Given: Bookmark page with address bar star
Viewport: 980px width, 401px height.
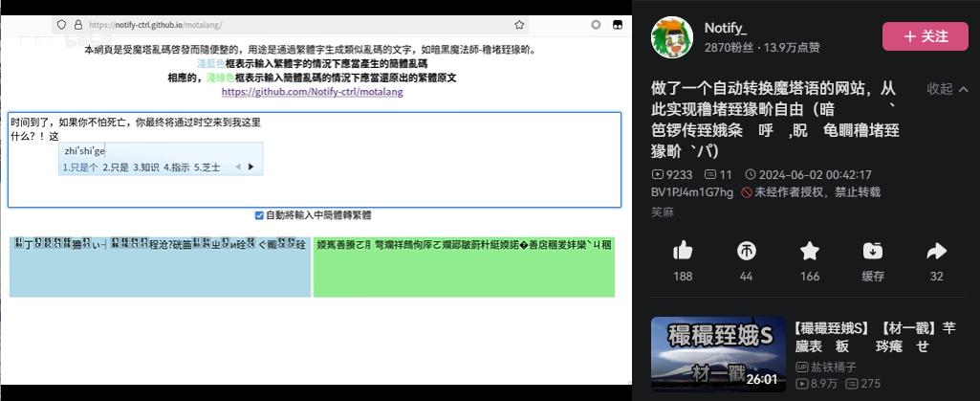Looking at the screenshot, I should (519, 25).
